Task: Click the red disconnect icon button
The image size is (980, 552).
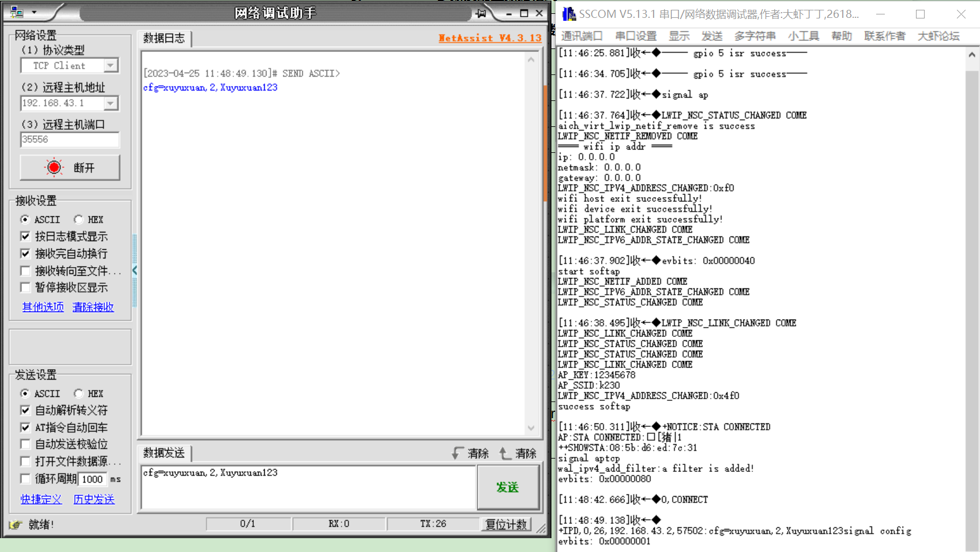Action: point(54,167)
